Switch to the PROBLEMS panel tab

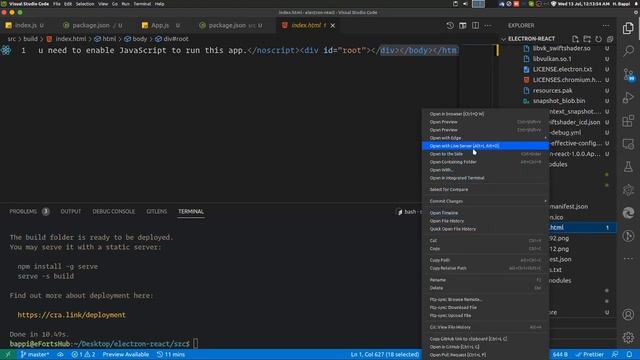point(29,211)
